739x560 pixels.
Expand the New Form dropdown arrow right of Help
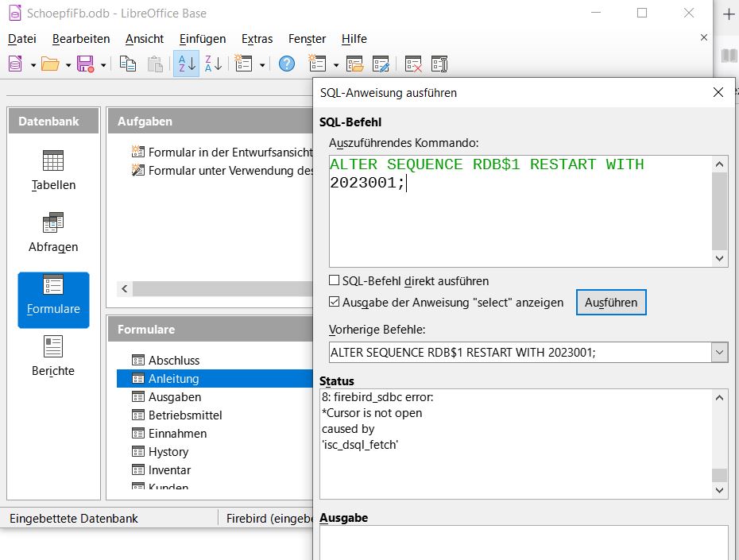pyautogui.click(x=335, y=64)
